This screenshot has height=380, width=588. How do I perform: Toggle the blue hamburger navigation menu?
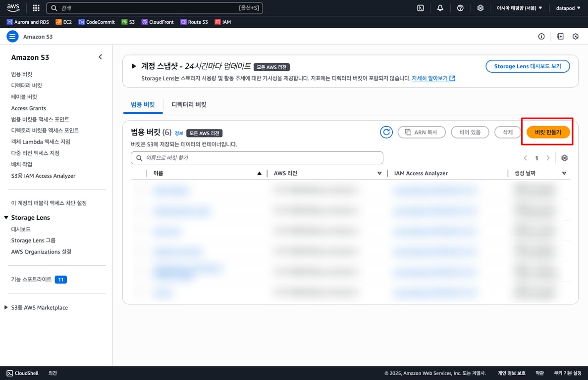point(12,36)
